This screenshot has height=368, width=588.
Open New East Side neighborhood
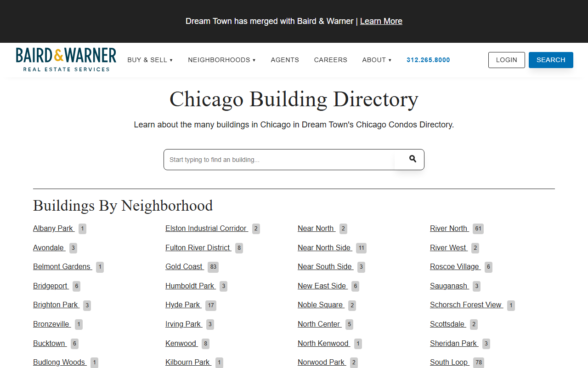coord(322,286)
